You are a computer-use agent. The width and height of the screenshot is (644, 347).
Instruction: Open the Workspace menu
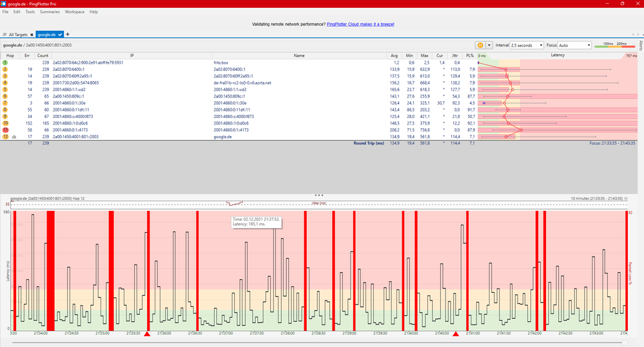[x=75, y=12]
